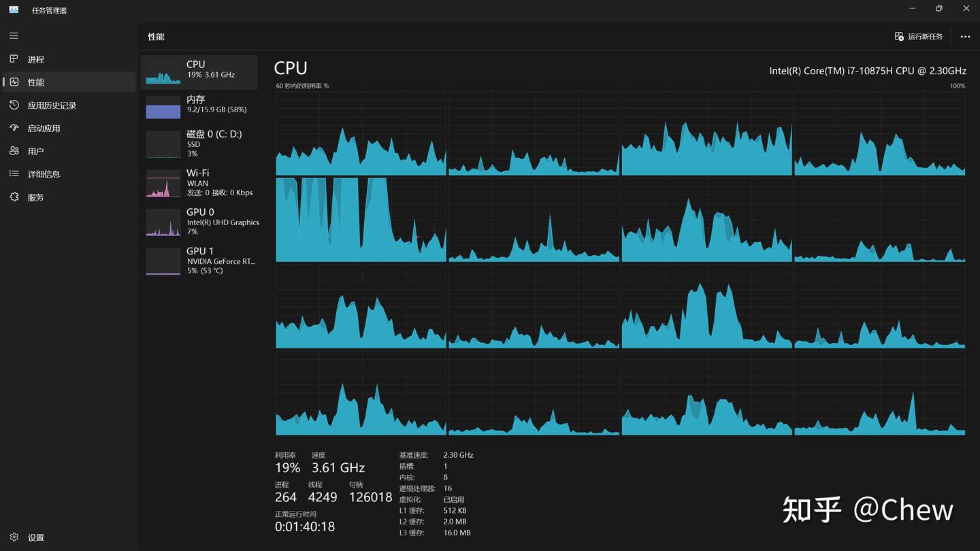Open the ellipsis (...) more options menu
Viewport: 980px width, 551px height.
(965, 36)
